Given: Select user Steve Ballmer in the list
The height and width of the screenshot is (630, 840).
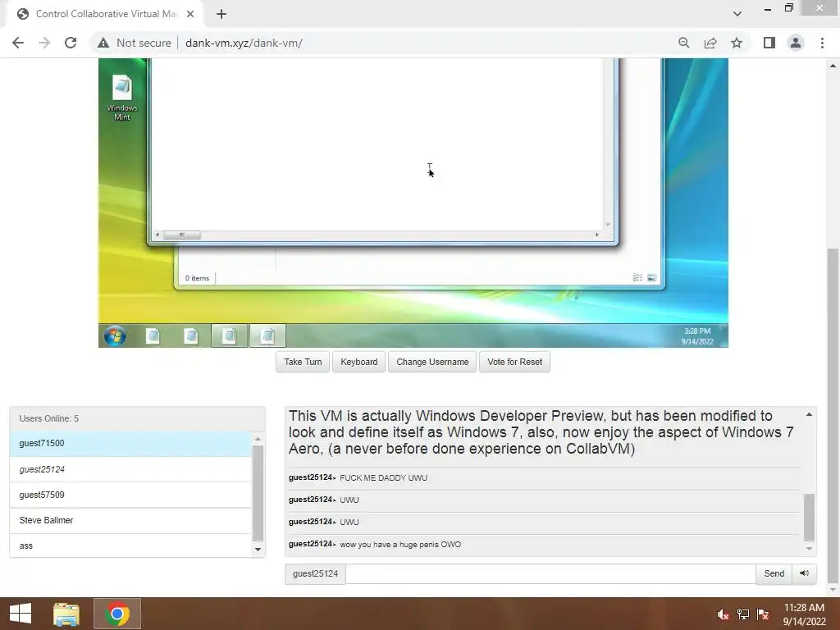Looking at the screenshot, I should [130, 520].
